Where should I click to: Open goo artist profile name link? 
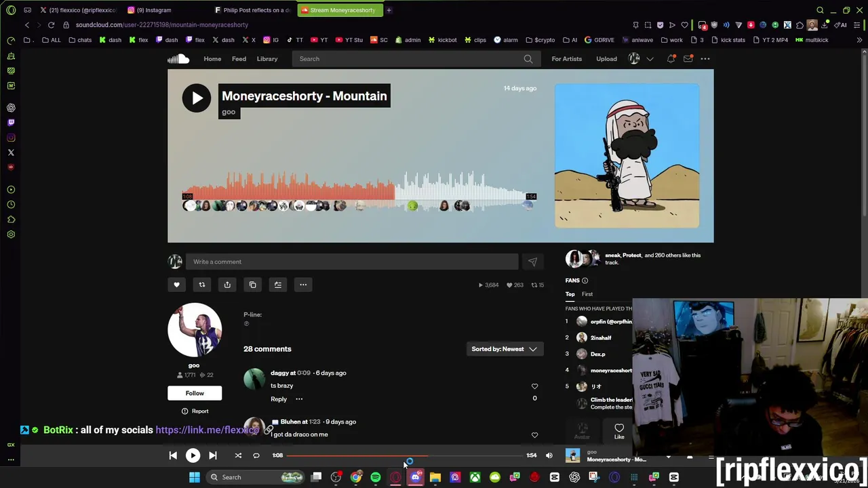[194, 365]
